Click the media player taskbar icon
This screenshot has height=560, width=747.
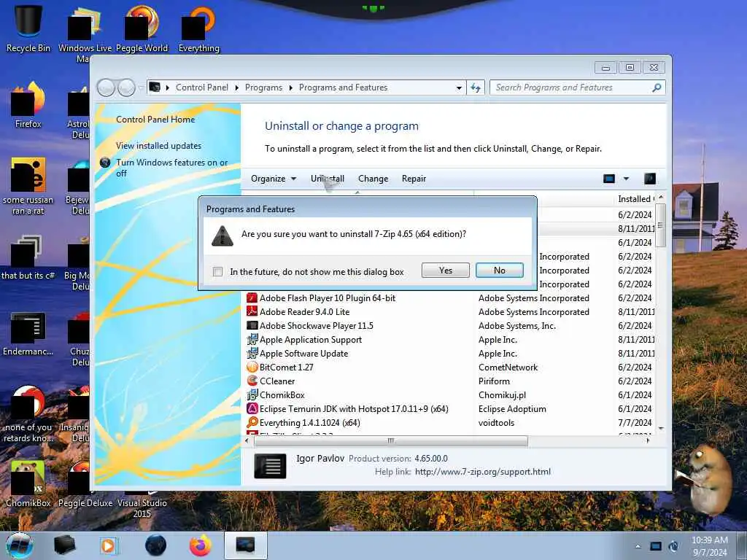[109, 545]
